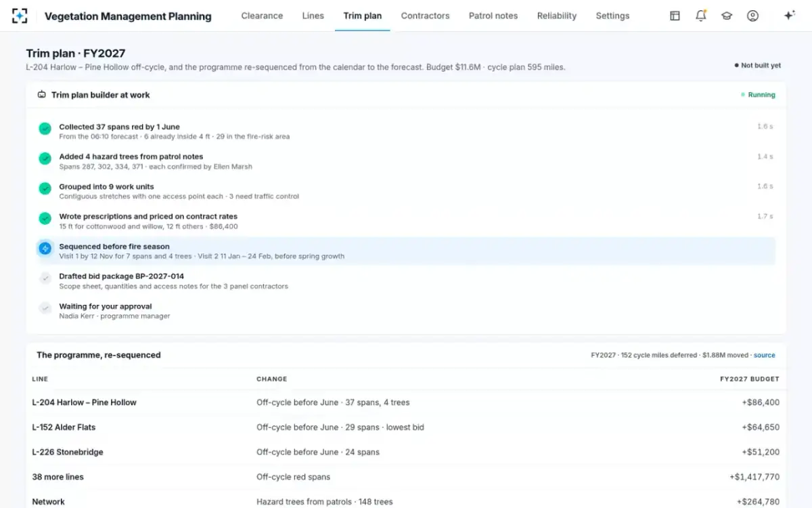Open the notifications bell
The image size is (812, 508).
pyautogui.click(x=701, y=16)
